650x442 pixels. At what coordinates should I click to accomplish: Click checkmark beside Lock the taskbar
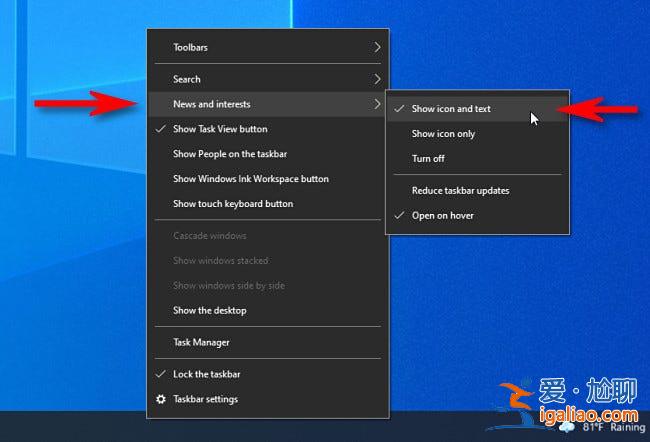[160, 374]
